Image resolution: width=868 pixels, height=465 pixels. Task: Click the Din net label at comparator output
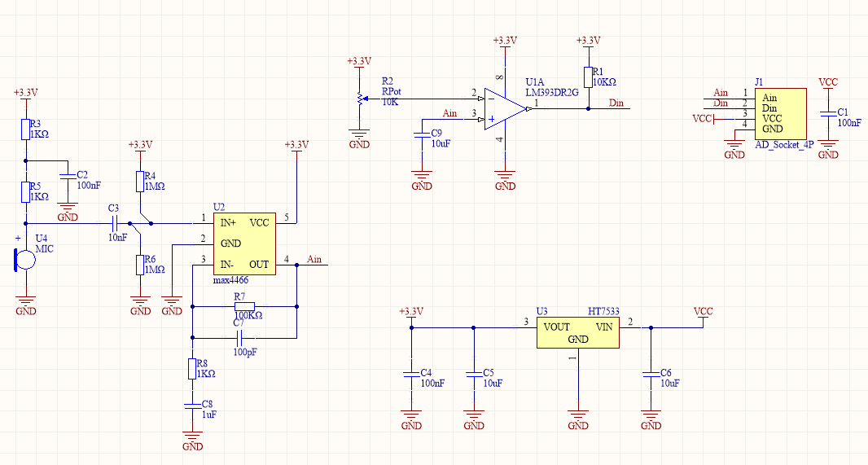(617, 103)
